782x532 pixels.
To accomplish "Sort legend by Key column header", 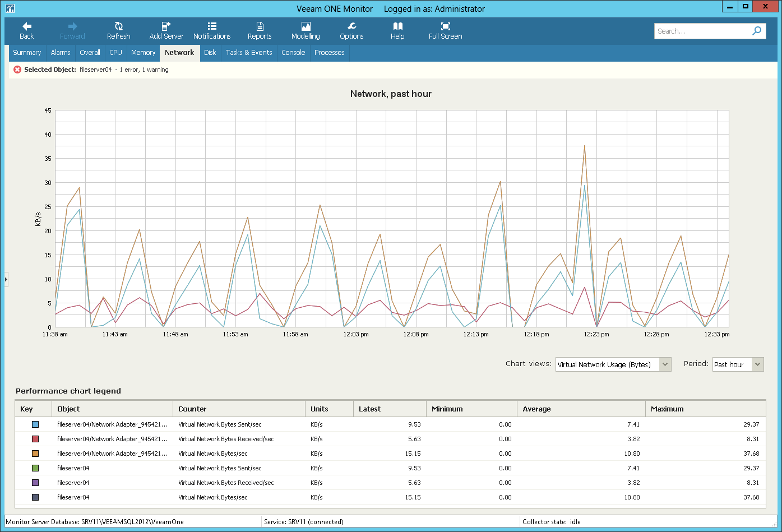I will (33, 409).
